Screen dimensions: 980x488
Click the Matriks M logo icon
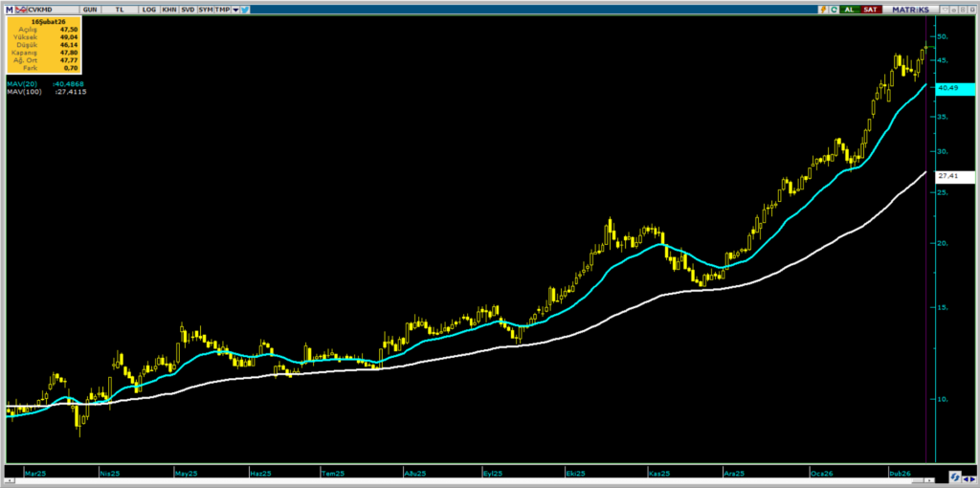pyautogui.click(x=10, y=9)
